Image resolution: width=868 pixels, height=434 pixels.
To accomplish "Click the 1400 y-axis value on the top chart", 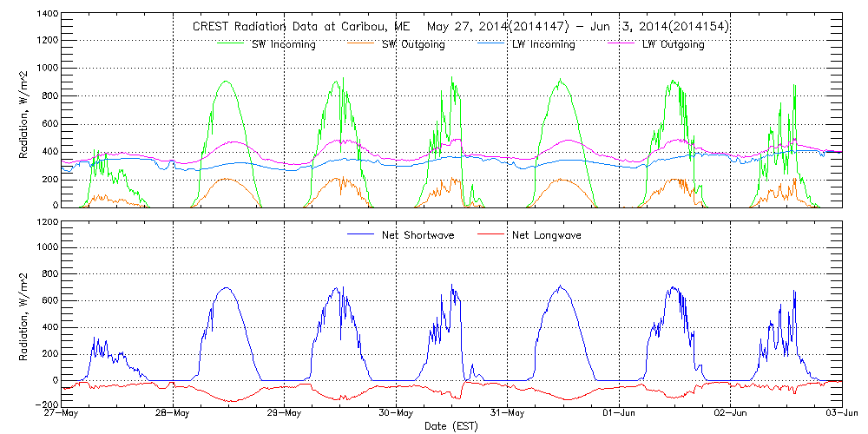I will click(47, 15).
